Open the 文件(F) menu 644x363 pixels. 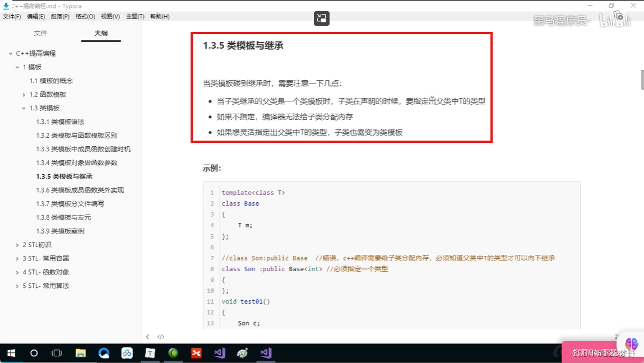(x=12, y=16)
